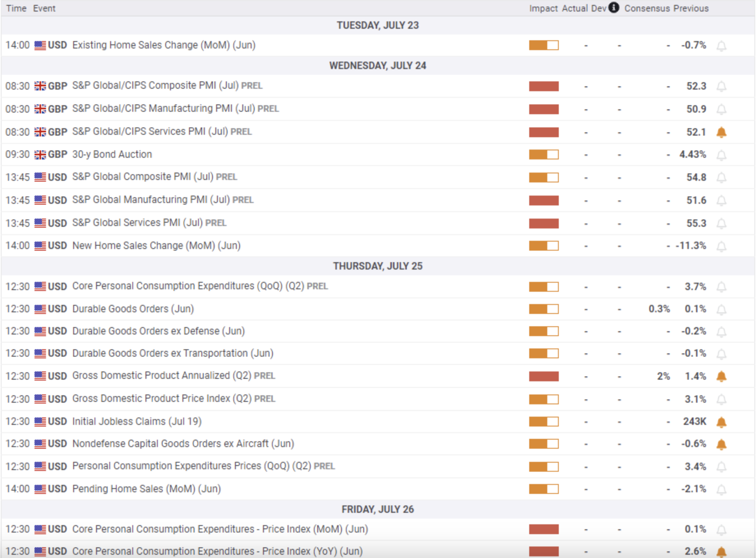Click bell icon for Core Personal Consumption Expenditures (QoQ)

click(x=721, y=287)
